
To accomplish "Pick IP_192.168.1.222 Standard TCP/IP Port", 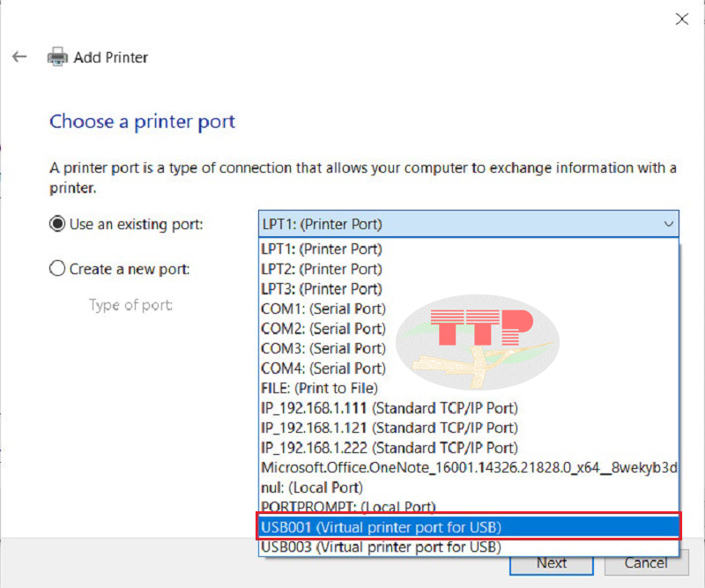I will click(469, 448).
